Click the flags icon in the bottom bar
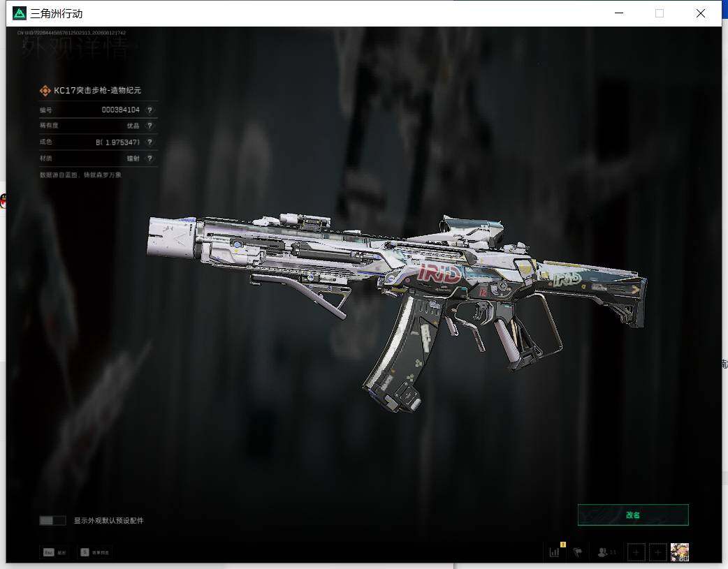This screenshot has width=728, height=569. [578, 552]
